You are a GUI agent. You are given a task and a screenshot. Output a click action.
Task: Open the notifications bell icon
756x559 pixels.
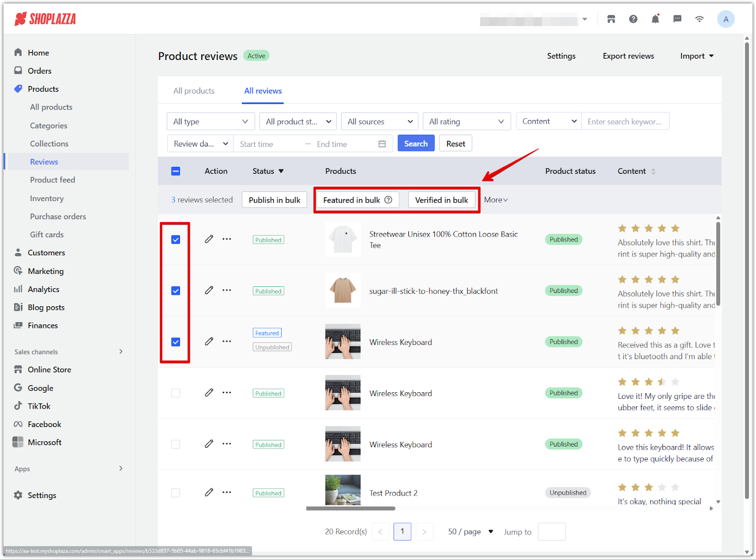click(655, 19)
